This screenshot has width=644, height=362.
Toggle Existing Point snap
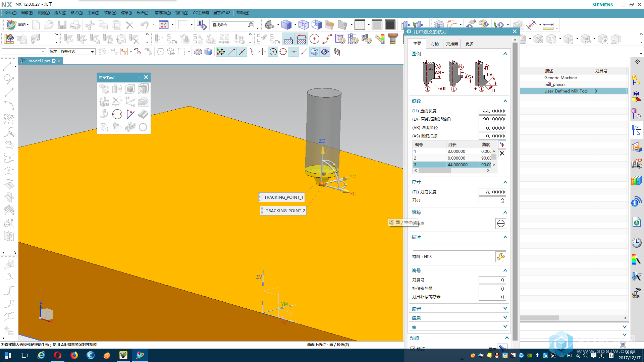tap(293, 52)
